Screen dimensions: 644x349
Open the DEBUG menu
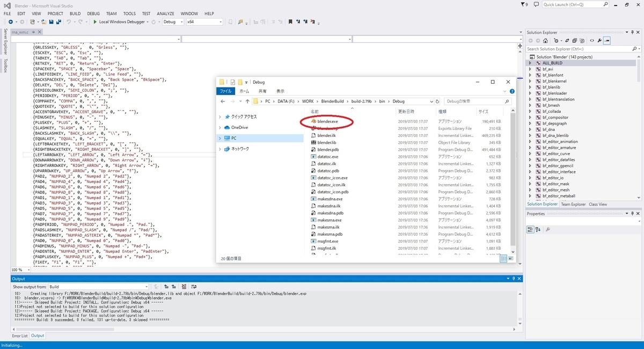93,13
